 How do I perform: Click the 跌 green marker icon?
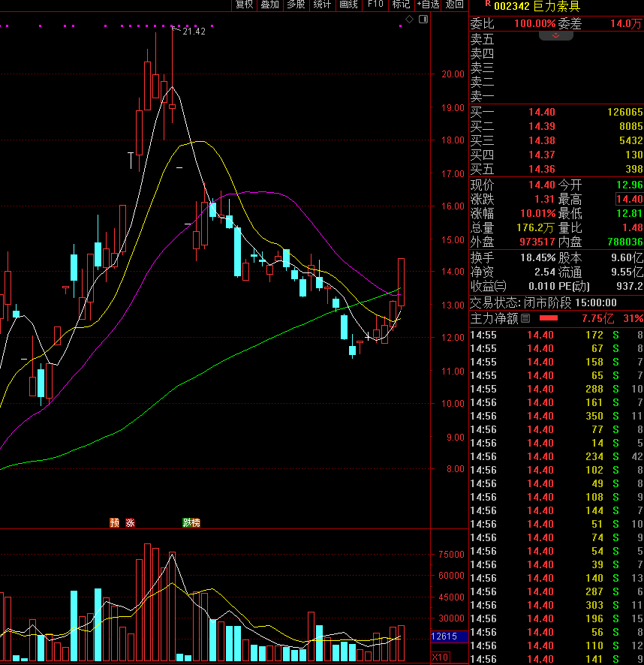187,522
